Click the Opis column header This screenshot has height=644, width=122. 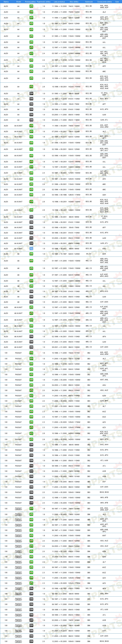click(117, 2)
